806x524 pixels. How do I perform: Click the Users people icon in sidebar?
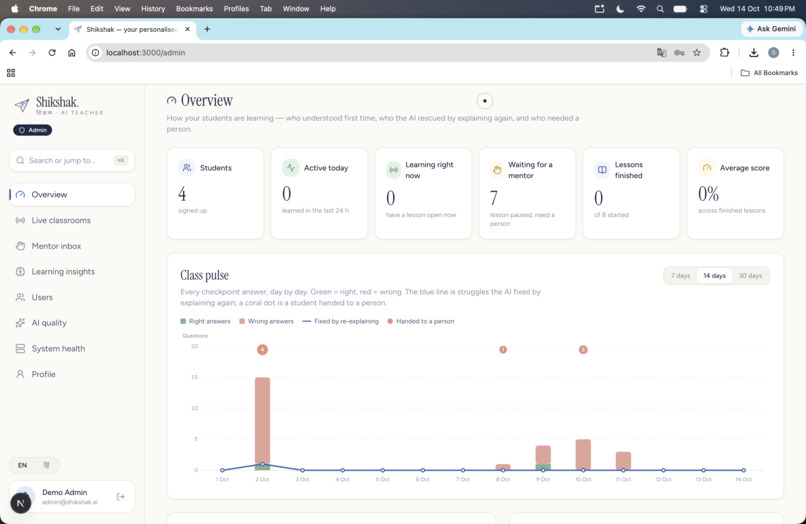tap(20, 297)
